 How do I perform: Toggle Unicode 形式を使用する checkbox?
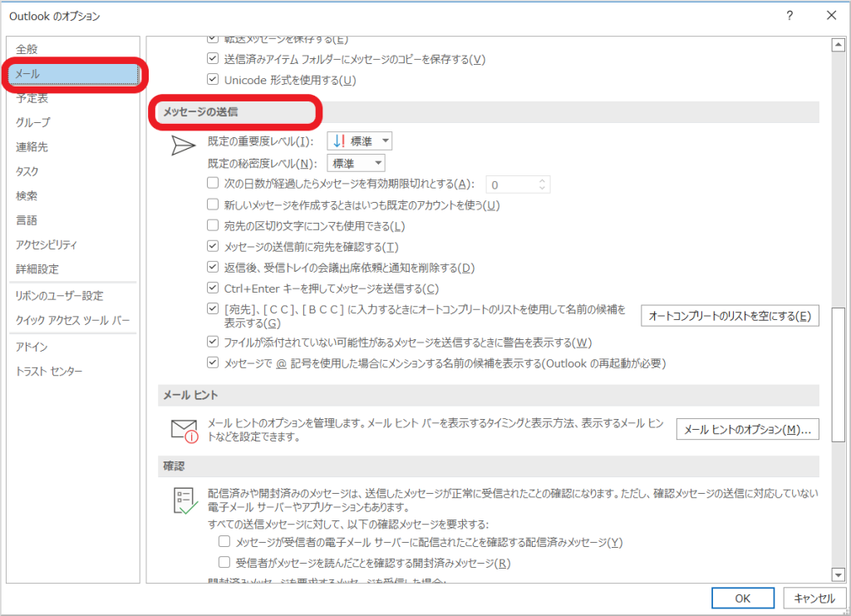(213, 79)
